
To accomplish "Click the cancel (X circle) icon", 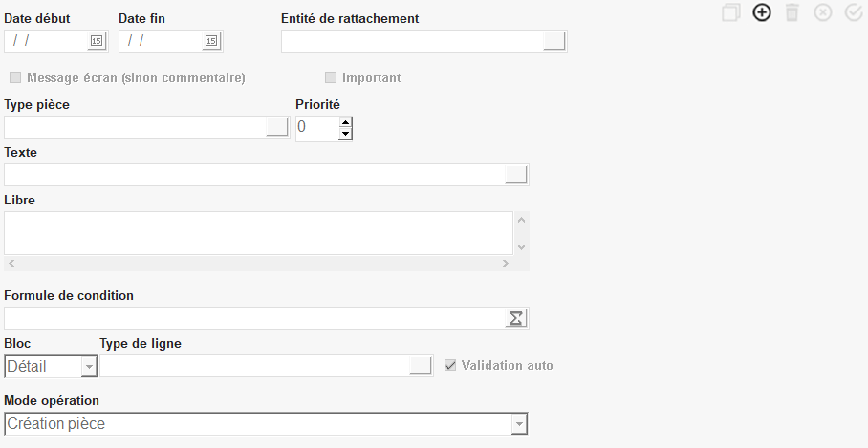I will (823, 12).
